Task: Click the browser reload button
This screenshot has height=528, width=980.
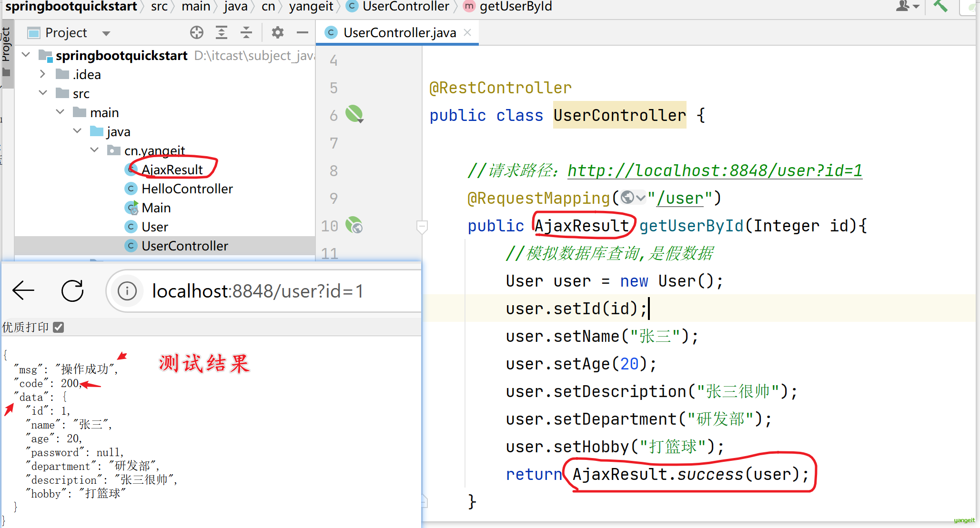Action: pyautogui.click(x=72, y=290)
